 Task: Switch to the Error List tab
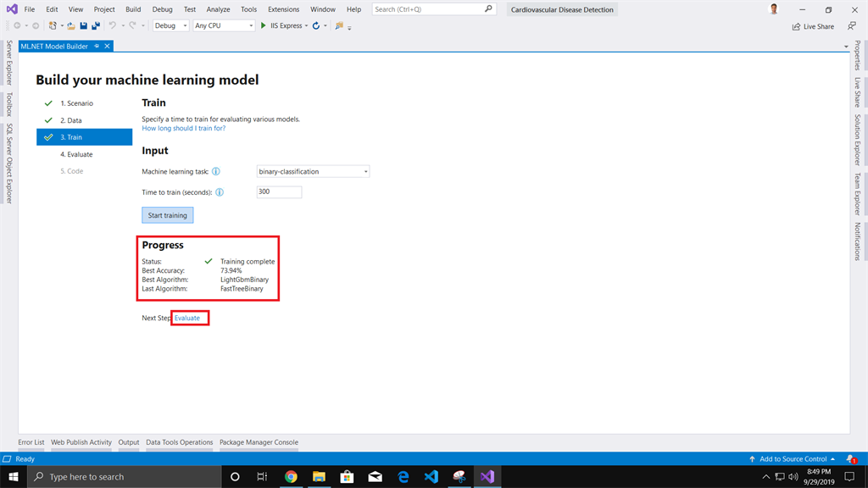(x=31, y=442)
